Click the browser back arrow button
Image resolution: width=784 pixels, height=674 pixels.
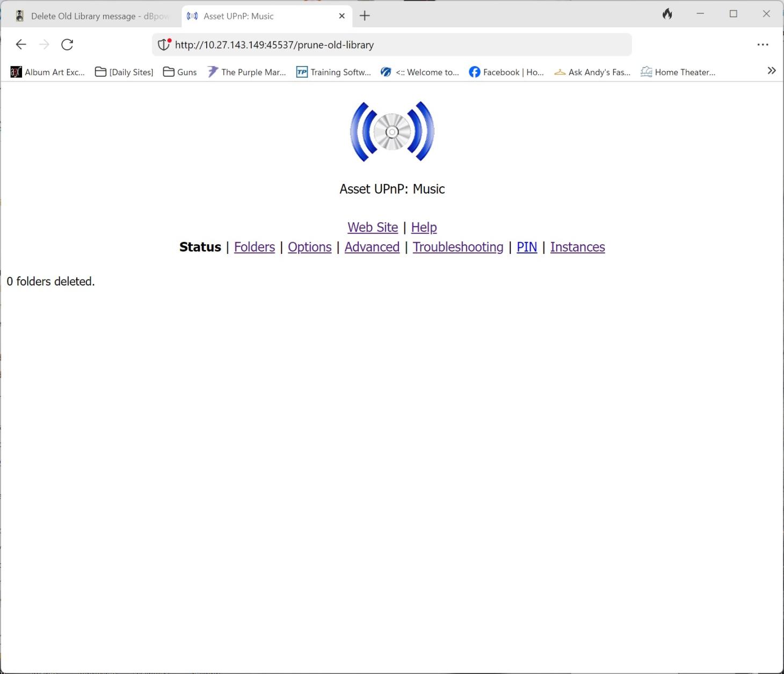click(x=21, y=45)
